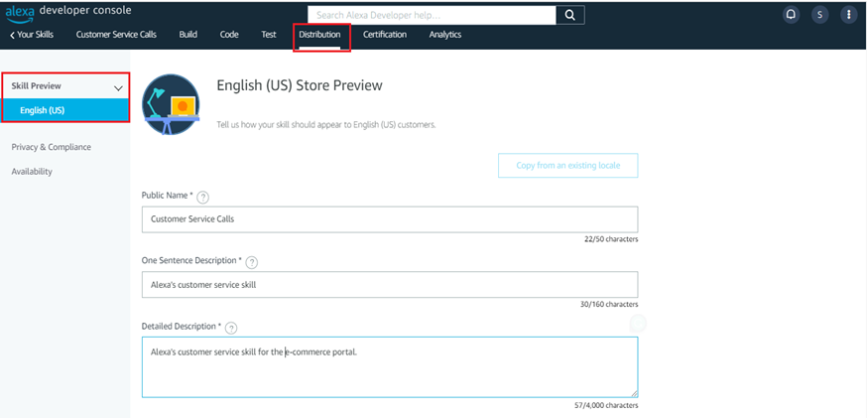The width and height of the screenshot is (868, 418).
Task: Click the alexa developer console logo
Action: [x=67, y=11]
